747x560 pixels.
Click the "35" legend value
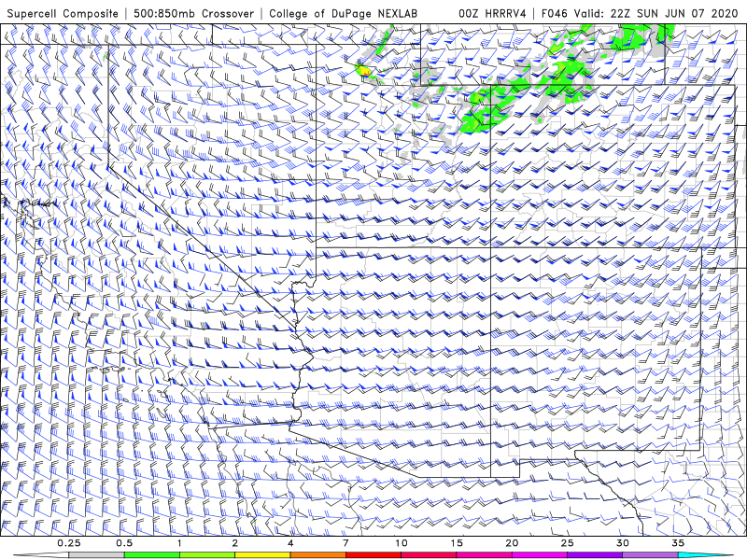point(678,543)
